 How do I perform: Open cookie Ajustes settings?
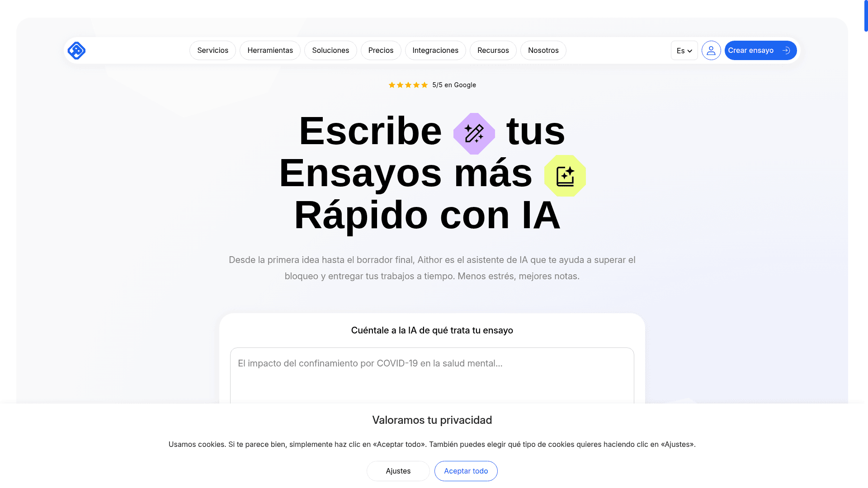click(398, 471)
